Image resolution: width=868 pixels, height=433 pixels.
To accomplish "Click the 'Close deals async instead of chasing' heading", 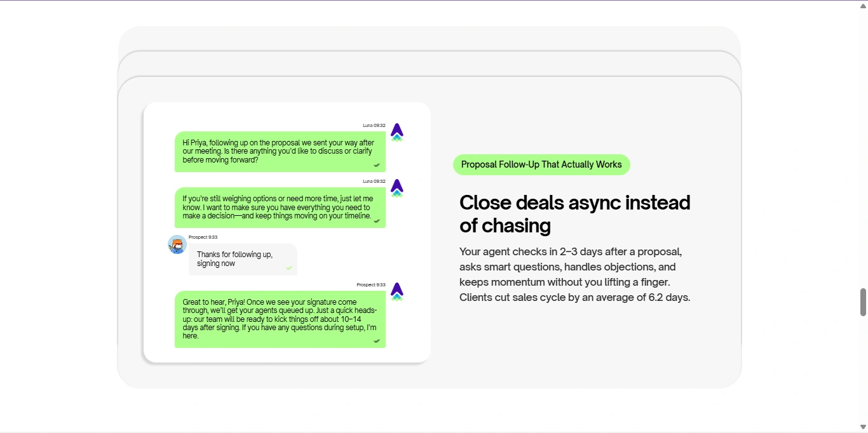I will click(574, 213).
